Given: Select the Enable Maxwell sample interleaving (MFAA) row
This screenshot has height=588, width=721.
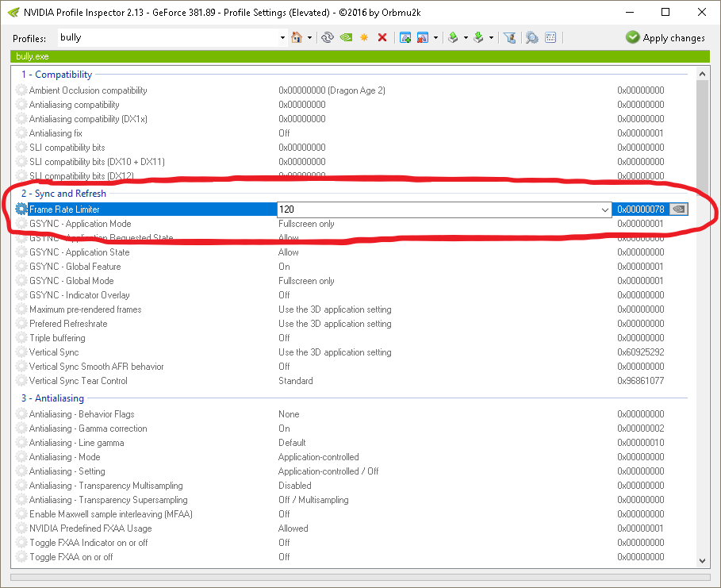Looking at the screenshot, I should 351,514.
